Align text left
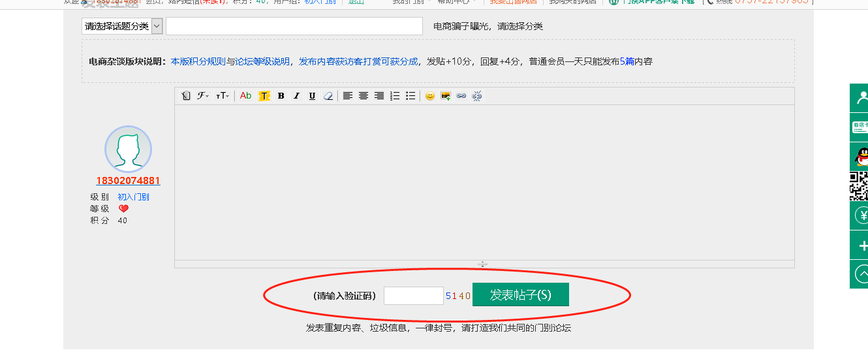This screenshot has height=363, width=868. coord(348,96)
